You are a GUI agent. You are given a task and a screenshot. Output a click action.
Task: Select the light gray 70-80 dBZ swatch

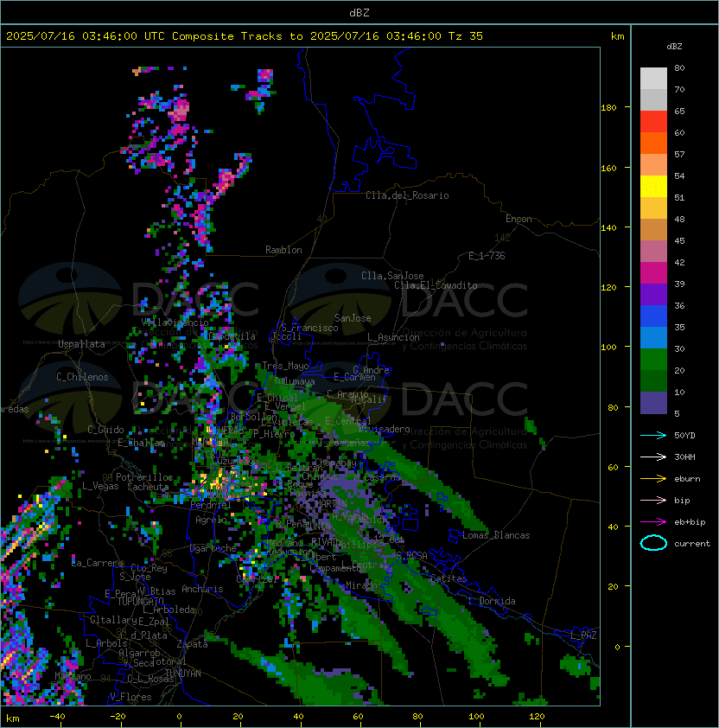click(x=653, y=78)
